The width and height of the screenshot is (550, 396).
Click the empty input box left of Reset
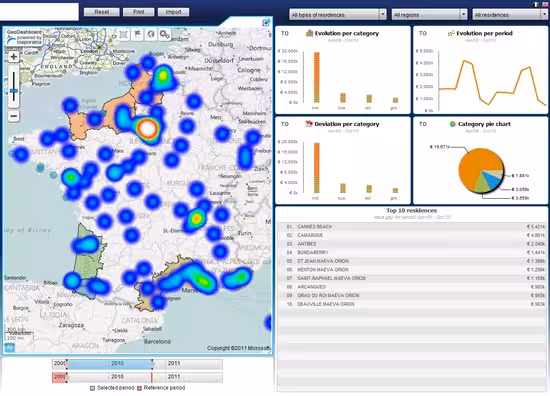tap(39, 12)
